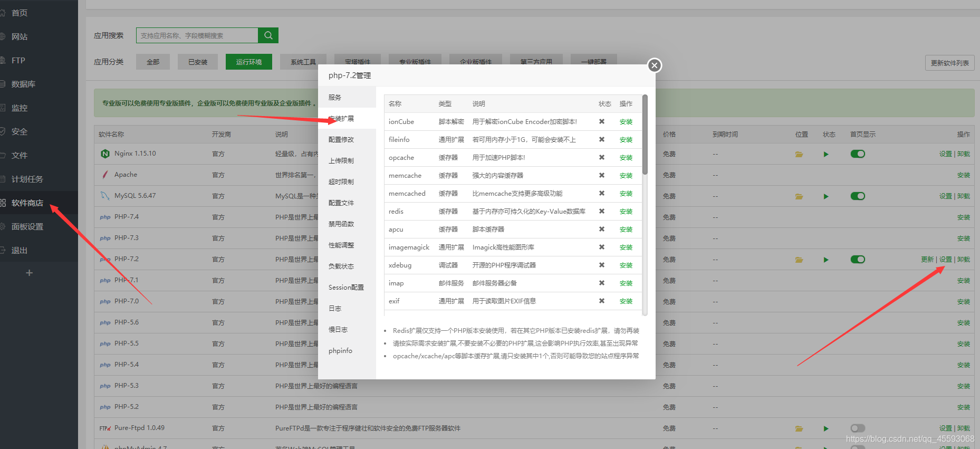This screenshot has height=449, width=980.
Task: Switch to 上传限制 tab in php dialog
Action: point(347,160)
